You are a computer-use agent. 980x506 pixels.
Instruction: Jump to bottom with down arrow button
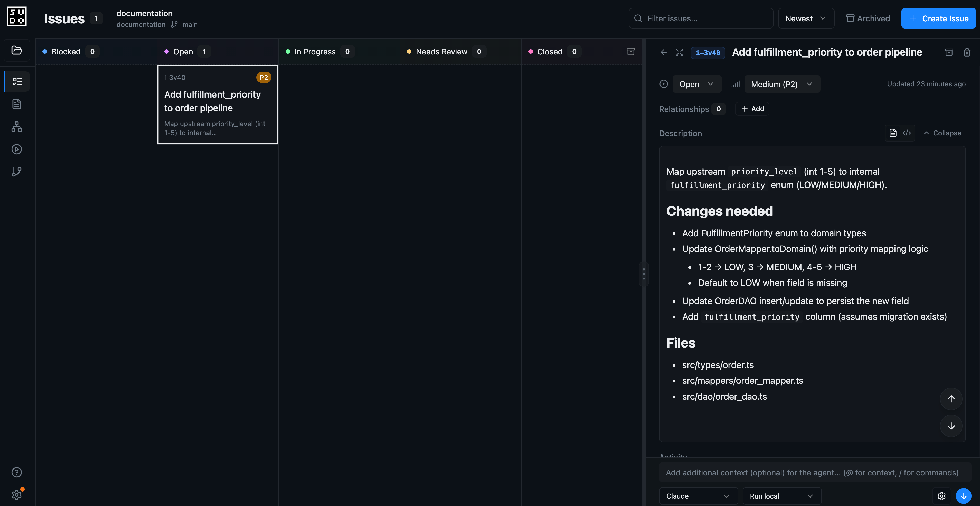tap(951, 426)
